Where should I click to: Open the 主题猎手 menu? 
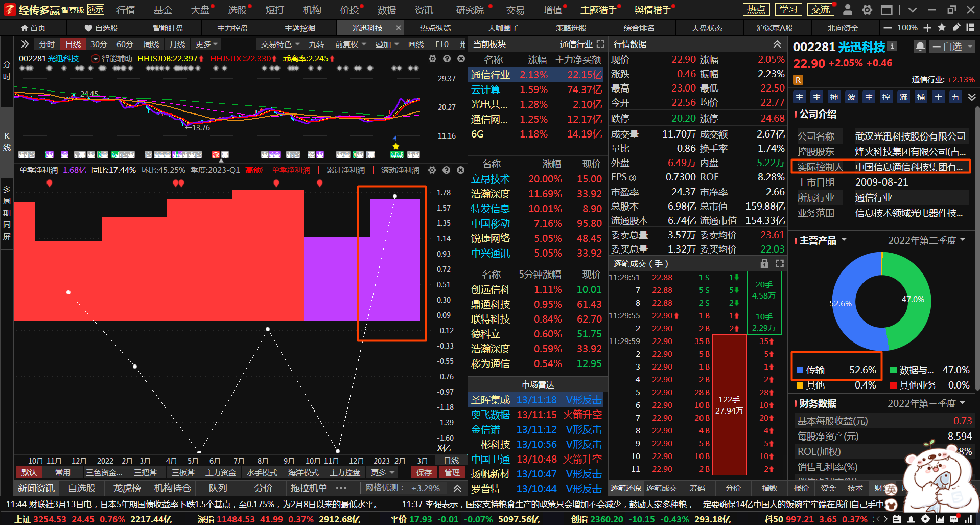(599, 10)
